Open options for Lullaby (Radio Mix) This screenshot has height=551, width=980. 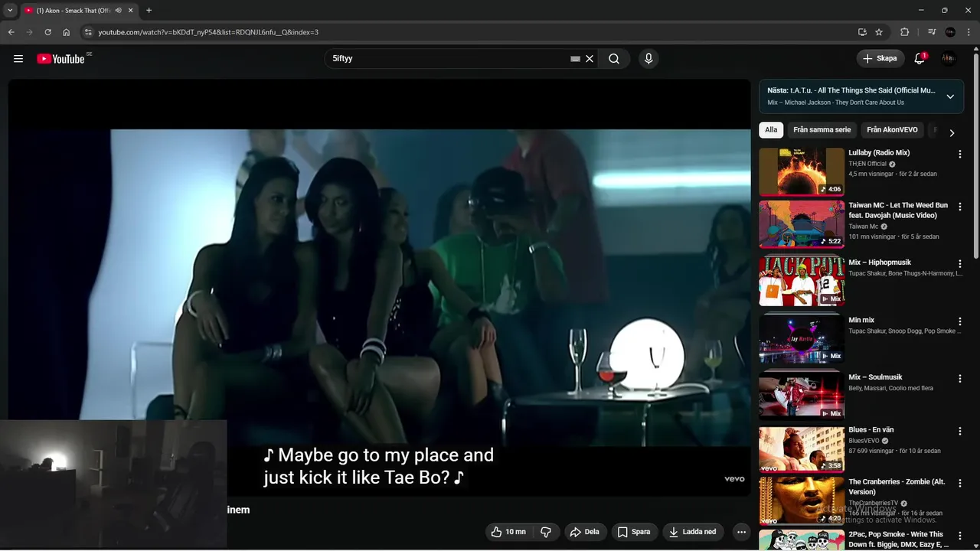click(x=959, y=154)
